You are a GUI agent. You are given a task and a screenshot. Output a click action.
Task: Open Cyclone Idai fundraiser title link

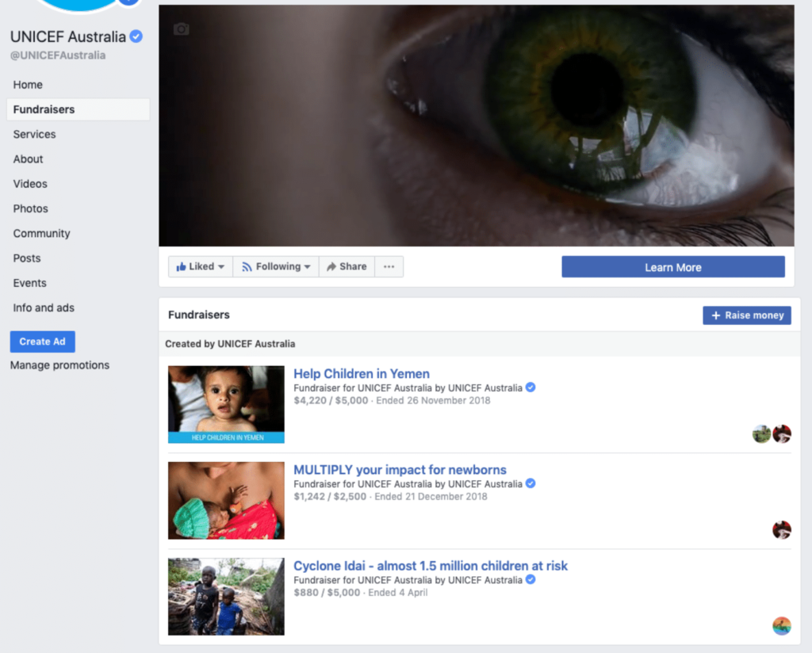(431, 566)
